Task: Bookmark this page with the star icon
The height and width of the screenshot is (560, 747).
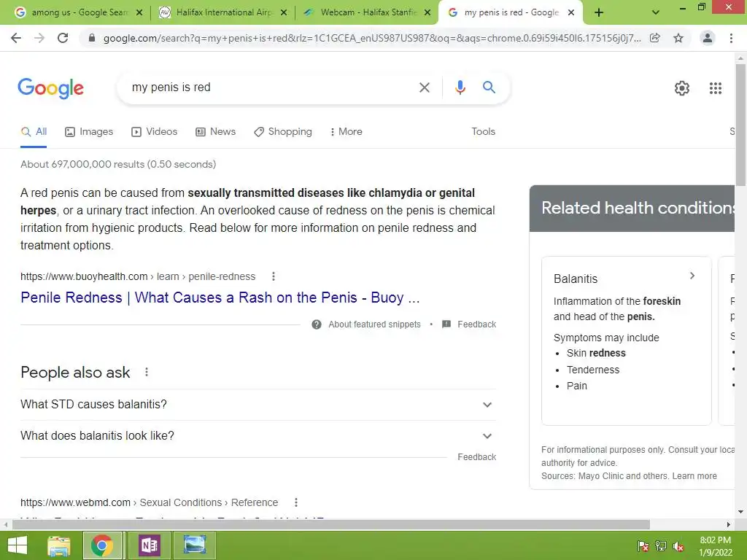Action: tap(678, 38)
